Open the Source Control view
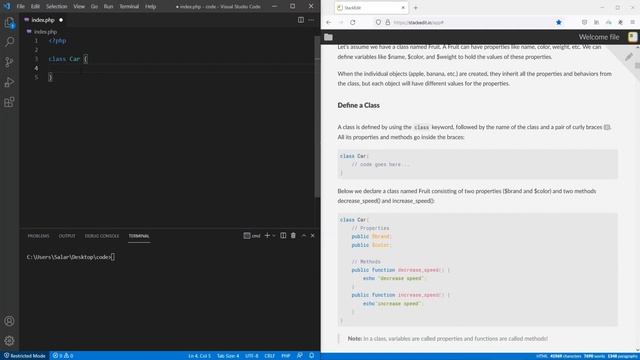640x360 pixels. [9, 62]
